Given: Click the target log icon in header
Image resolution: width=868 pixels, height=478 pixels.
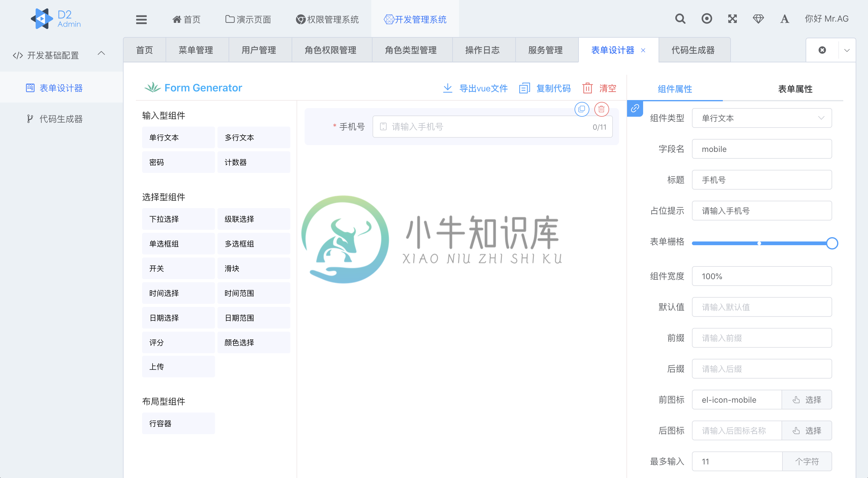Looking at the screenshot, I should coord(706,19).
